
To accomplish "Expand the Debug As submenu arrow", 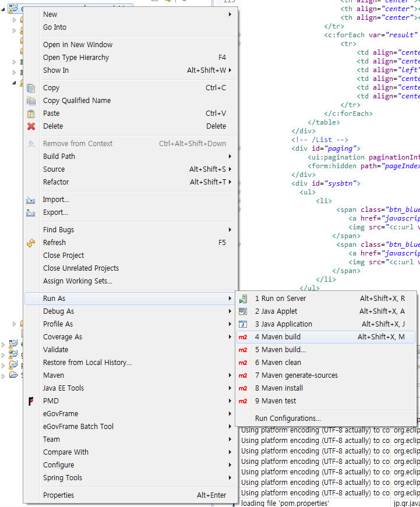I will [x=230, y=311].
